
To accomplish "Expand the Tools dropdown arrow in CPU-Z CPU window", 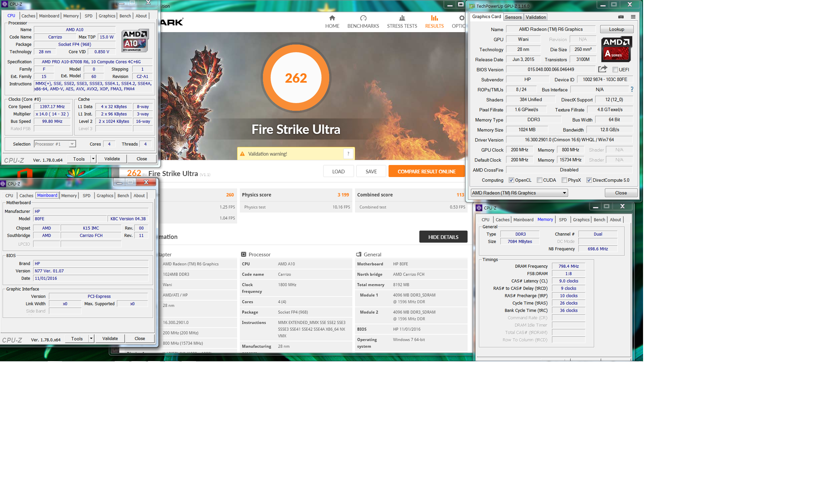I will pos(93,159).
